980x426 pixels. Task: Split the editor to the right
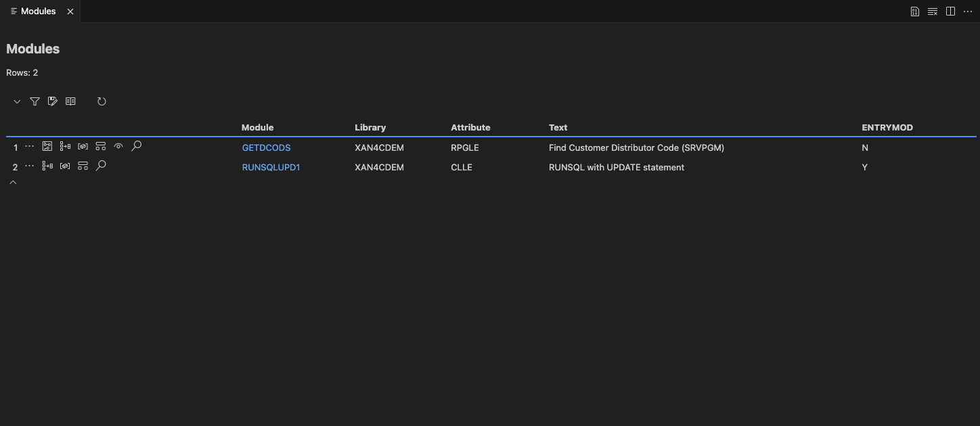[950, 11]
